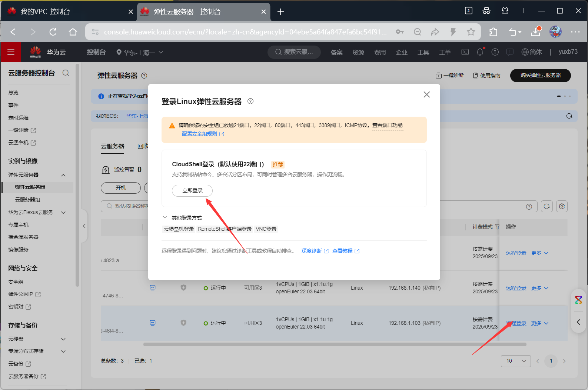The width and height of the screenshot is (588, 390).
Task: Go to browser home page
Action: click(x=73, y=32)
